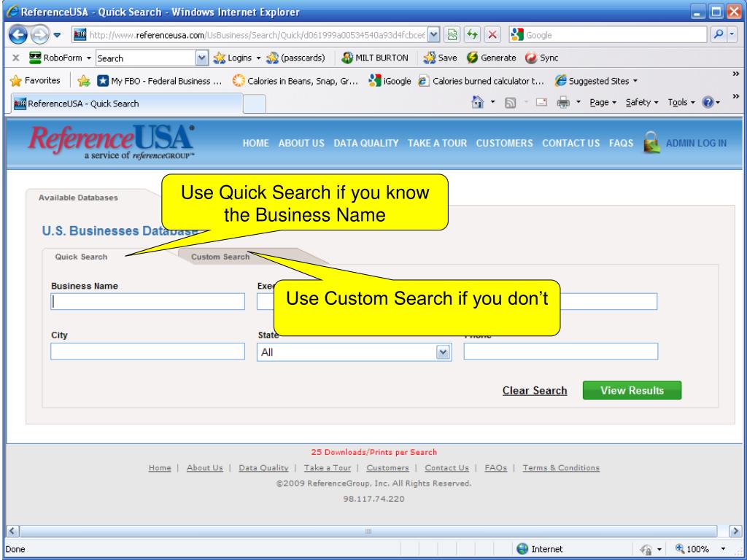Click the horizontal scrollbar right arrow
The height and width of the screenshot is (560, 747).
point(735,531)
